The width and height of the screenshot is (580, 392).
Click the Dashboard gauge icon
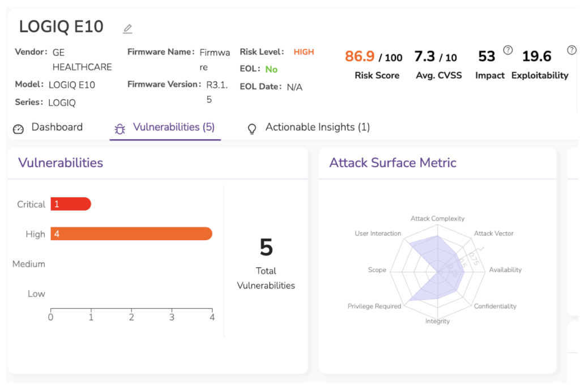[x=18, y=129]
